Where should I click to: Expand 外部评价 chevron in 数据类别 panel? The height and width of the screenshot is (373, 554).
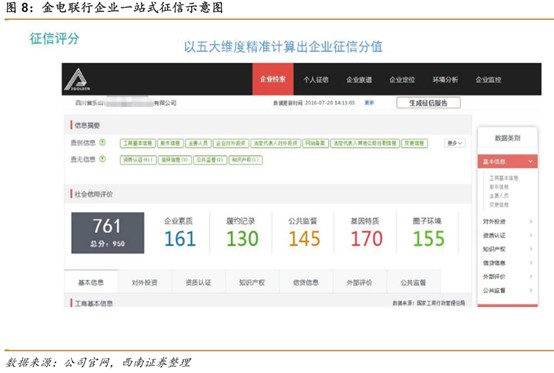(531, 277)
